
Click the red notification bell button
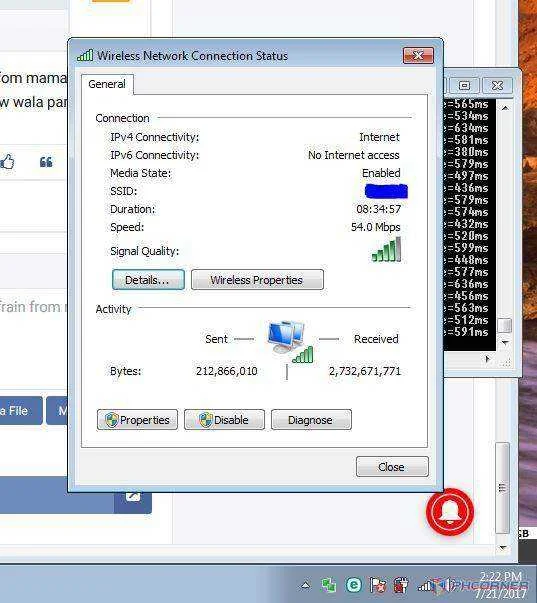tap(450, 512)
